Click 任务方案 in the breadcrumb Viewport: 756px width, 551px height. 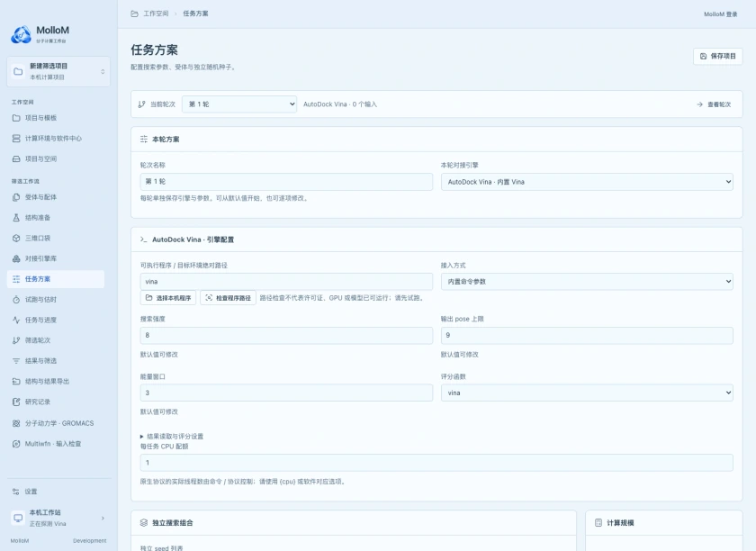[196, 14]
